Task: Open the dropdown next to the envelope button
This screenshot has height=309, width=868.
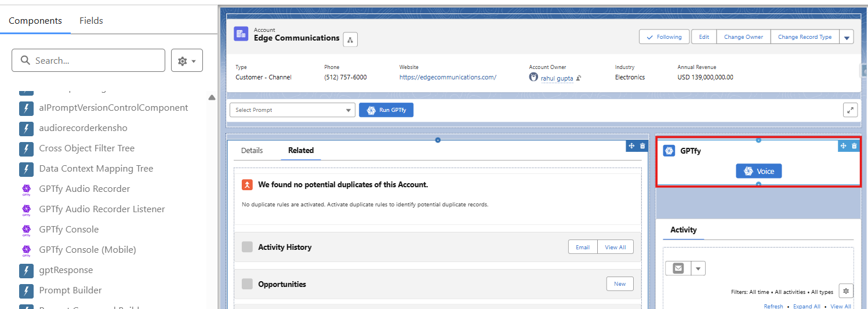Action: 698,268
